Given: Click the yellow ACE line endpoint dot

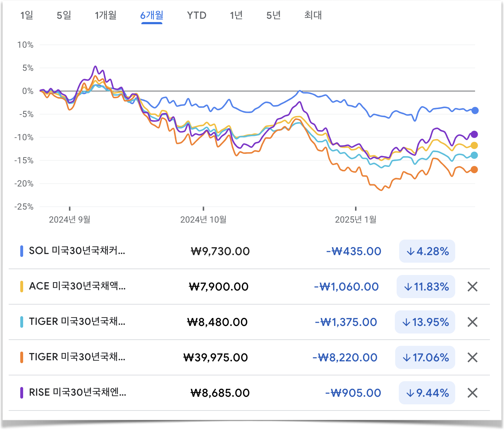Looking at the screenshot, I should click(474, 146).
